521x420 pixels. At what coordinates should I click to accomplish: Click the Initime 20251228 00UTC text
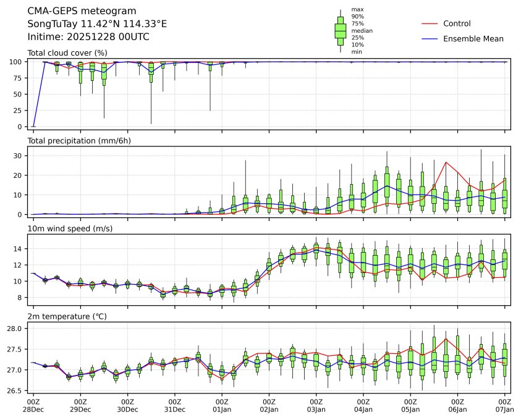click(88, 37)
